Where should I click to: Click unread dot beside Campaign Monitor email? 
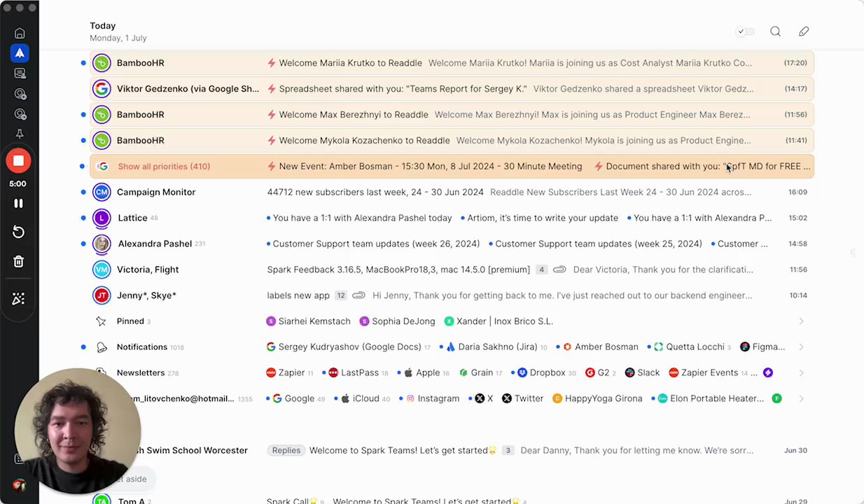83,192
